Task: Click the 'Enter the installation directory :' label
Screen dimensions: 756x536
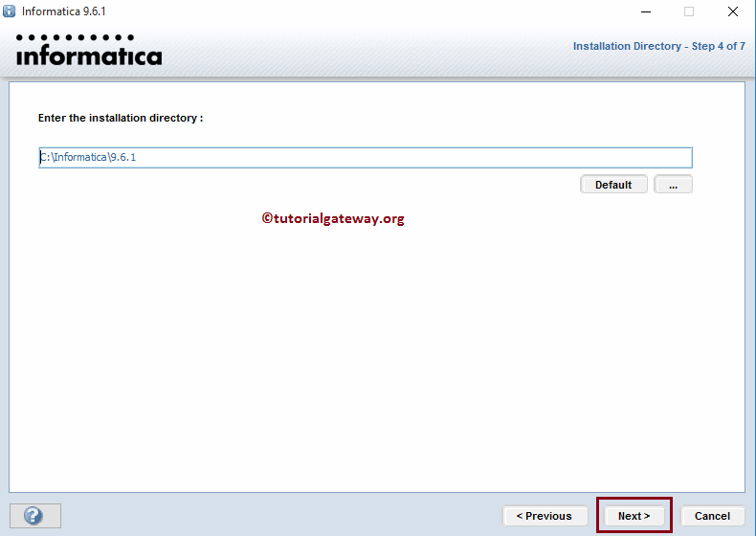Action: point(121,118)
